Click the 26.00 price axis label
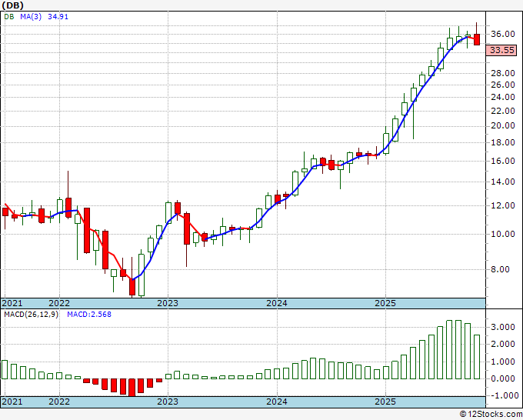Viewport: 523px width, 420px height. point(503,85)
